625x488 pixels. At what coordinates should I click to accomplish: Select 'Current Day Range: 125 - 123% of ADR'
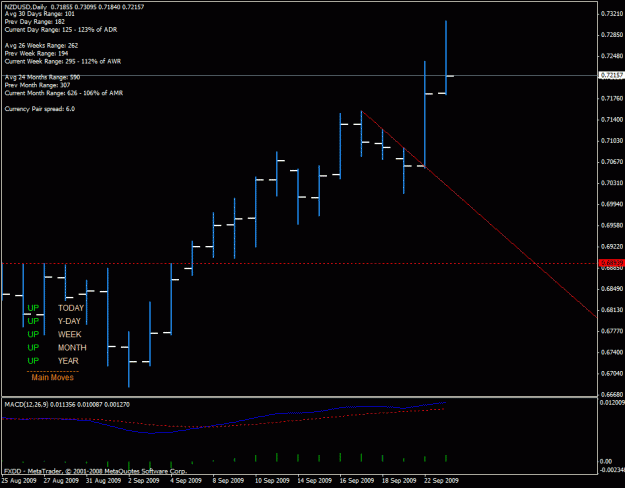click(x=61, y=30)
